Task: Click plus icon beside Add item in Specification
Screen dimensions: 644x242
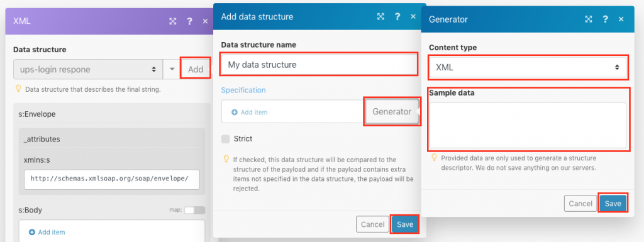Action: 235,112
